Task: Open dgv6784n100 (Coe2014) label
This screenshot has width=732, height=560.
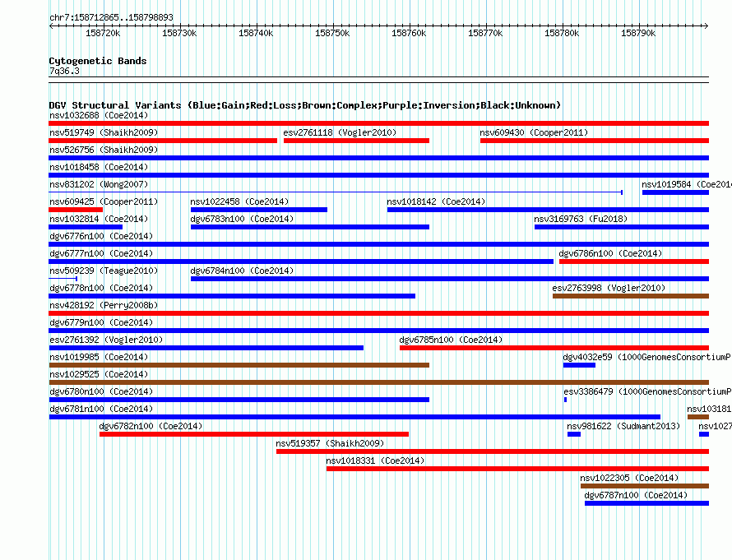Action: pyautogui.click(x=242, y=271)
